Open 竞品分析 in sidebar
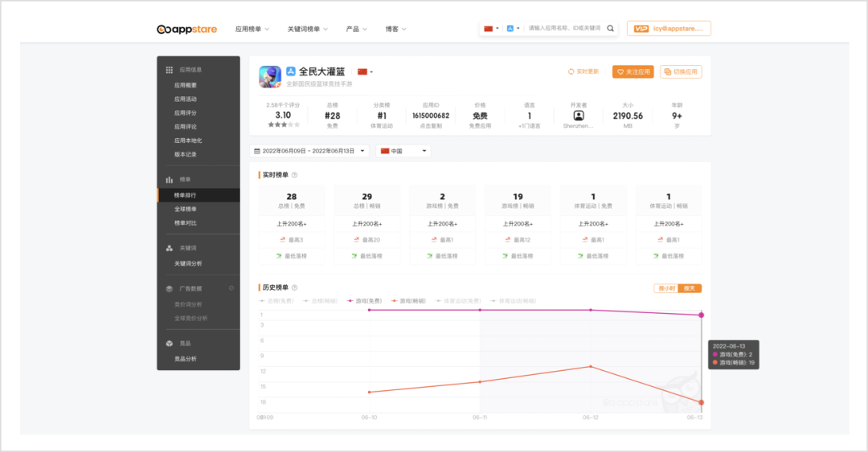Viewport: 868px width, 452px height. click(186, 359)
